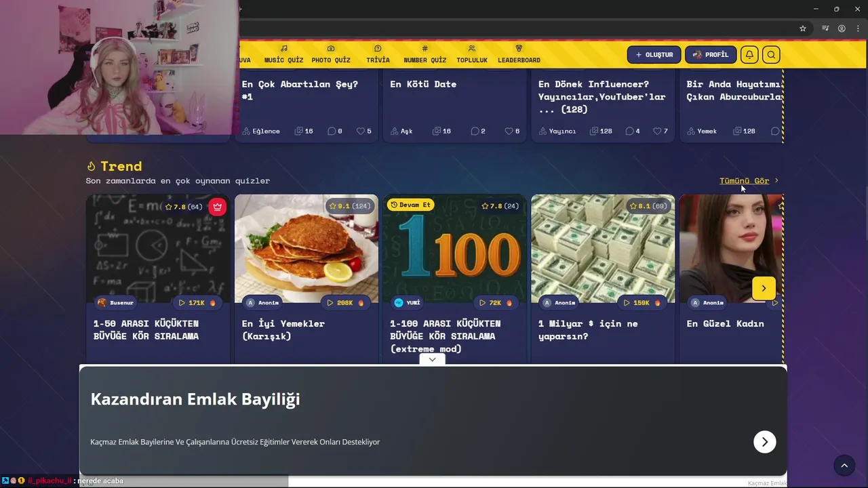868x488 pixels.
Task: Click the En Dönek Influencer card title
Action: pyautogui.click(x=601, y=96)
